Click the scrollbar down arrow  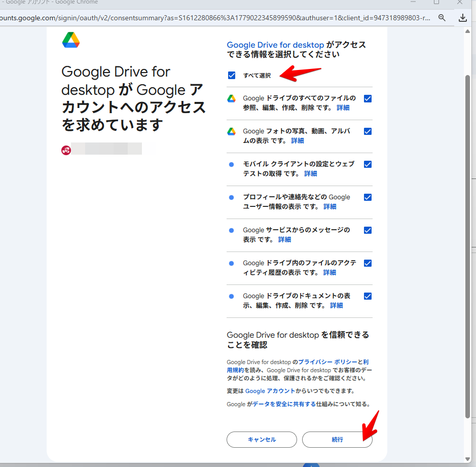coord(467,459)
